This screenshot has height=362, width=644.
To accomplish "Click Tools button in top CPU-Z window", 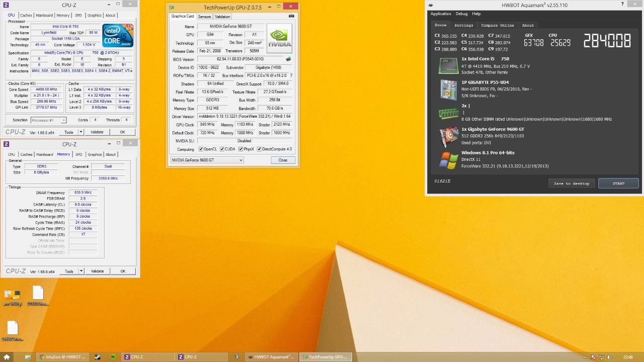I will [x=68, y=132].
